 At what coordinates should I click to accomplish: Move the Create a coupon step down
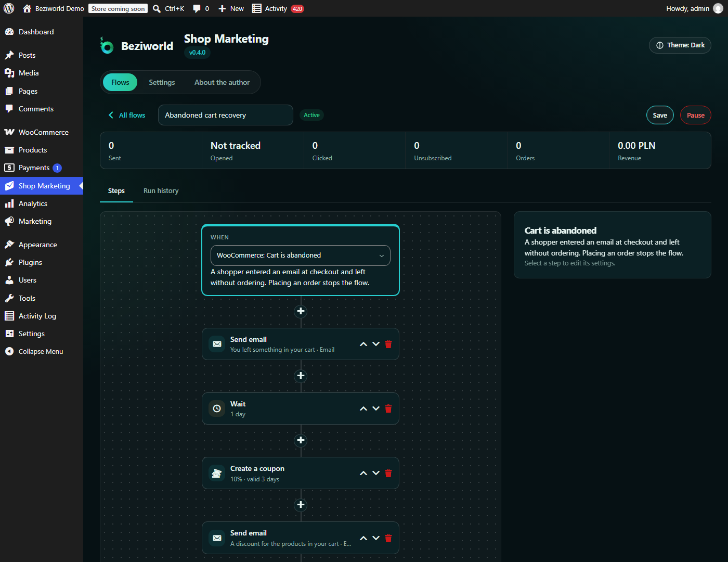376,473
